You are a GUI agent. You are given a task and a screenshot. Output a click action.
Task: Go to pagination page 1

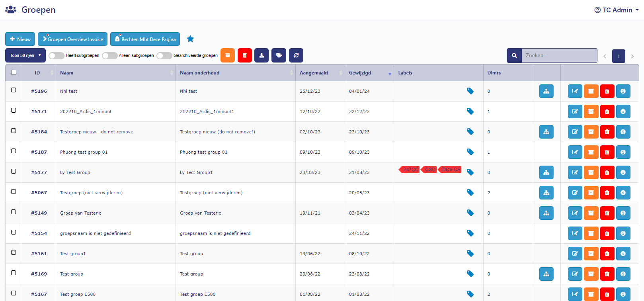coord(619,56)
